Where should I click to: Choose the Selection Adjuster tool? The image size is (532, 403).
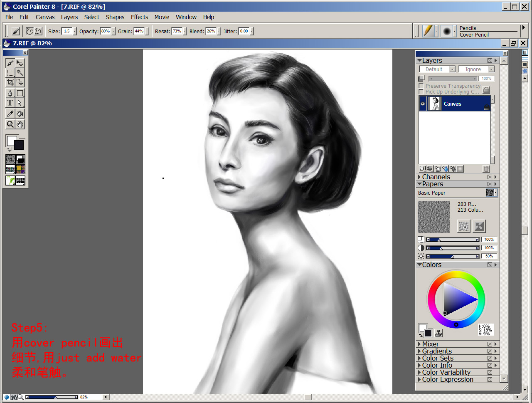pos(20,82)
